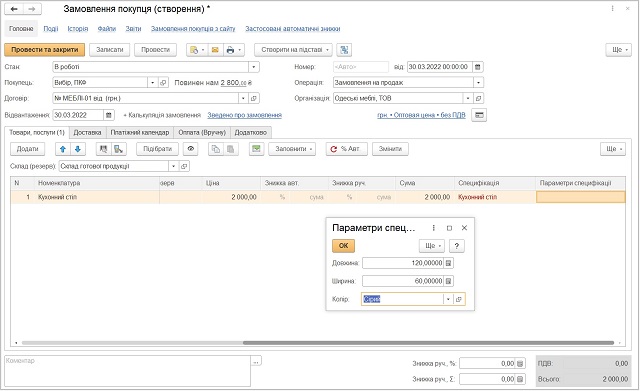Open dialog kebab menu of Параметри спец
The image size is (640, 391).
pyautogui.click(x=433, y=228)
